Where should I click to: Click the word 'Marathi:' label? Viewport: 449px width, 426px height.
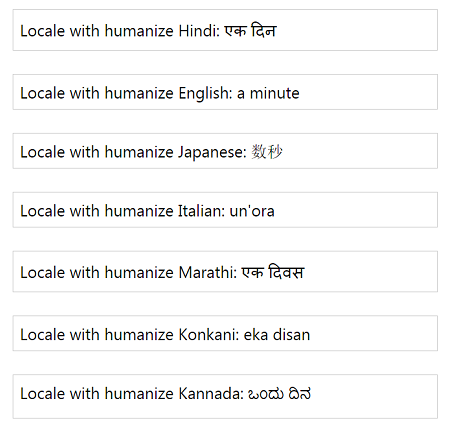click(208, 272)
